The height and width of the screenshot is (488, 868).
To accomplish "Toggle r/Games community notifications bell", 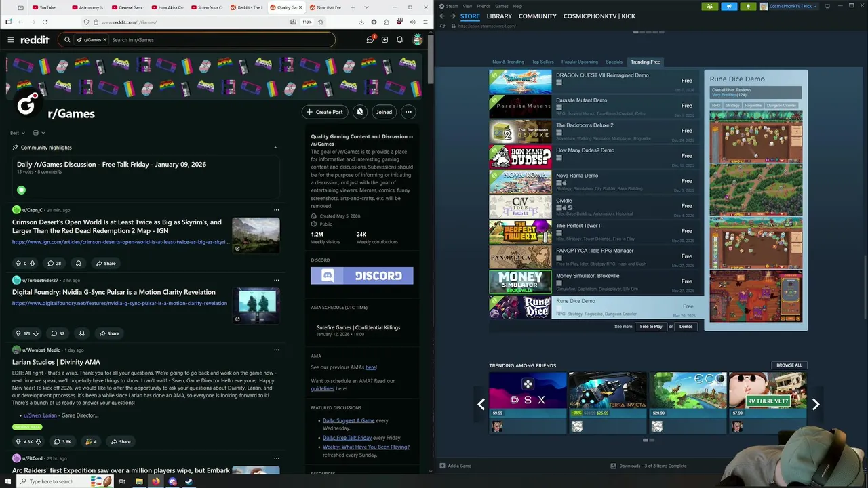I will [x=360, y=112].
